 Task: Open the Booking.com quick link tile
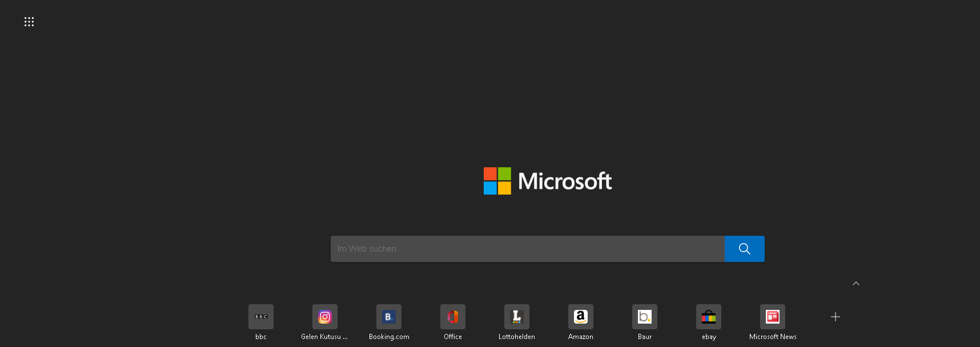(x=389, y=317)
